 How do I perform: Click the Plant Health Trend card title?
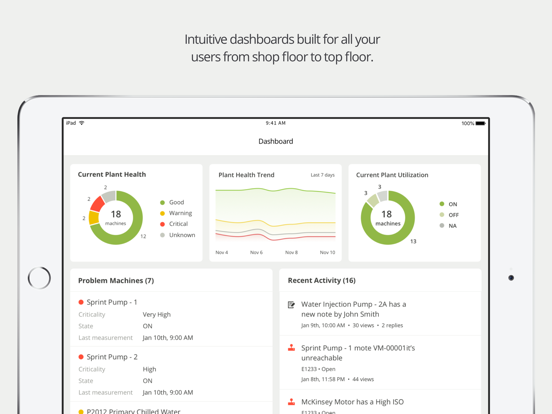(x=246, y=175)
